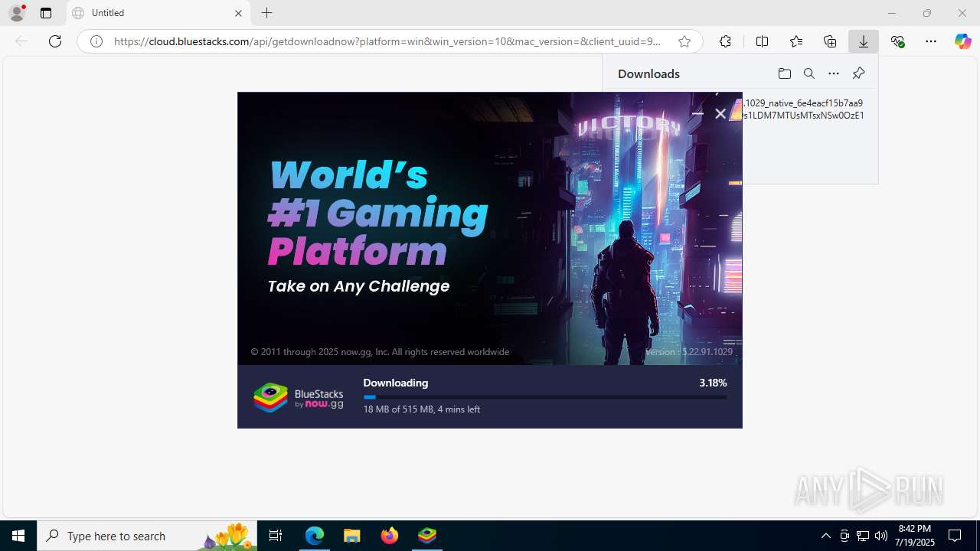Screen dimensions: 980x551
Task: Close the BlueStacks installer window
Action: tap(720, 113)
